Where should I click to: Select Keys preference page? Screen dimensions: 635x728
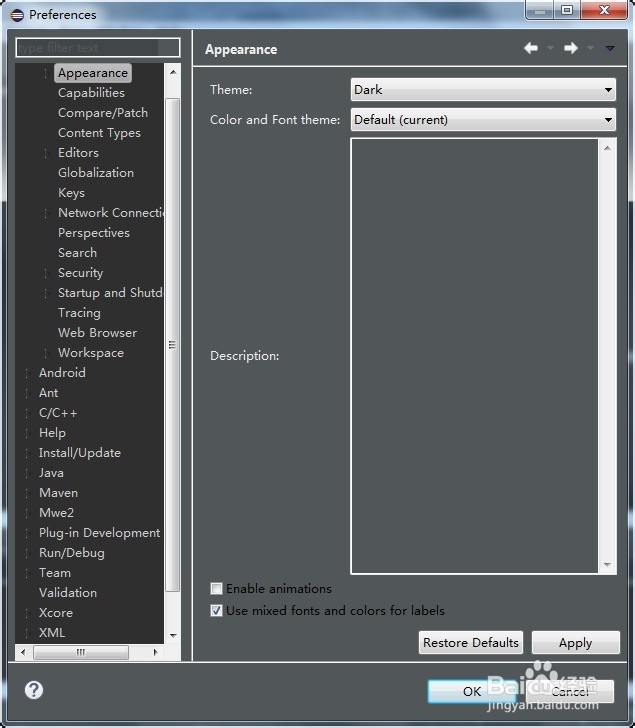(x=71, y=193)
